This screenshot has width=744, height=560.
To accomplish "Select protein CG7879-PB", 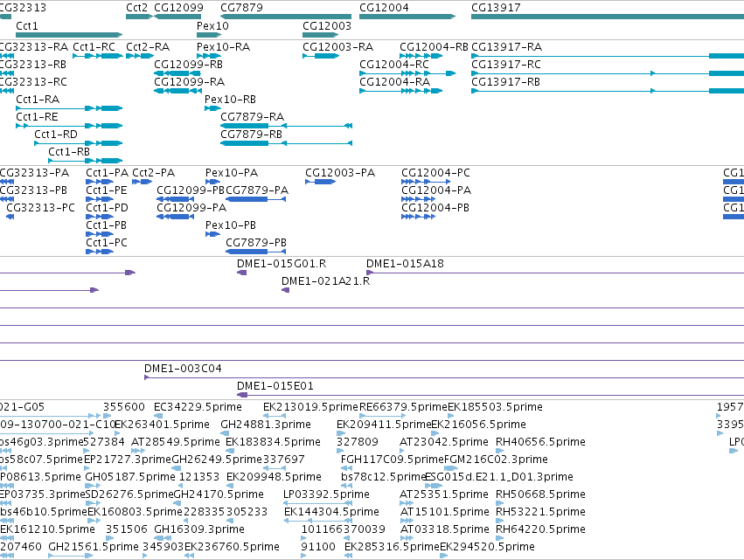I will point(256,252).
